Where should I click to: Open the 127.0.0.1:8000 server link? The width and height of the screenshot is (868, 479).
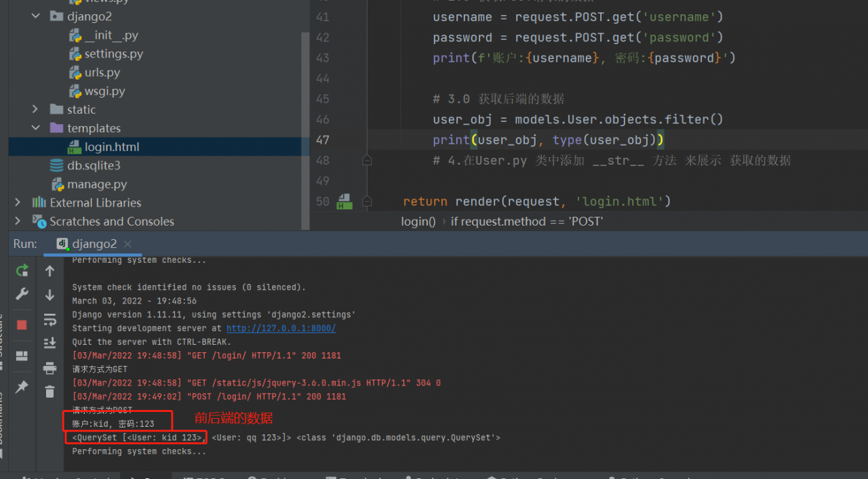(x=281, y=328)
